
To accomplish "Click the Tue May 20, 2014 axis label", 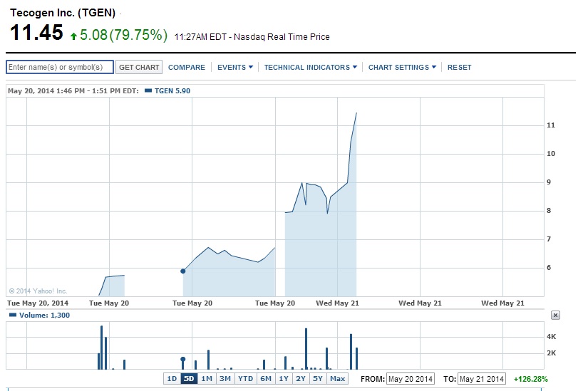I will pyautogui.click(x=38, y=303).
